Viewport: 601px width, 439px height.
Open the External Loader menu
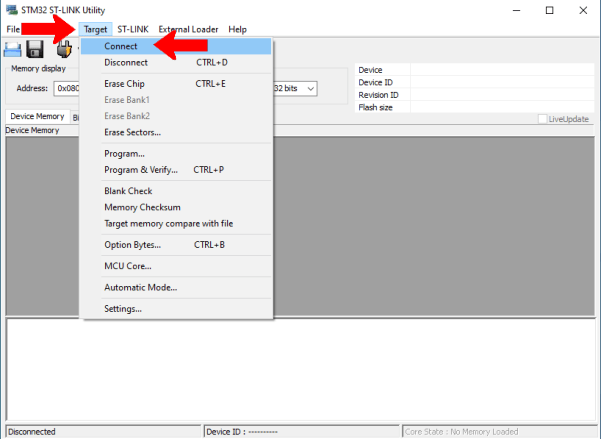[x=188, y=29]
